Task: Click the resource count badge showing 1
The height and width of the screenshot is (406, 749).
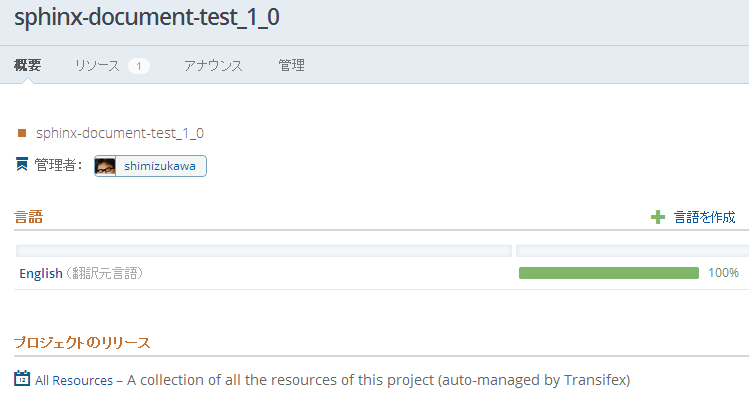Action: click(139, 66)
